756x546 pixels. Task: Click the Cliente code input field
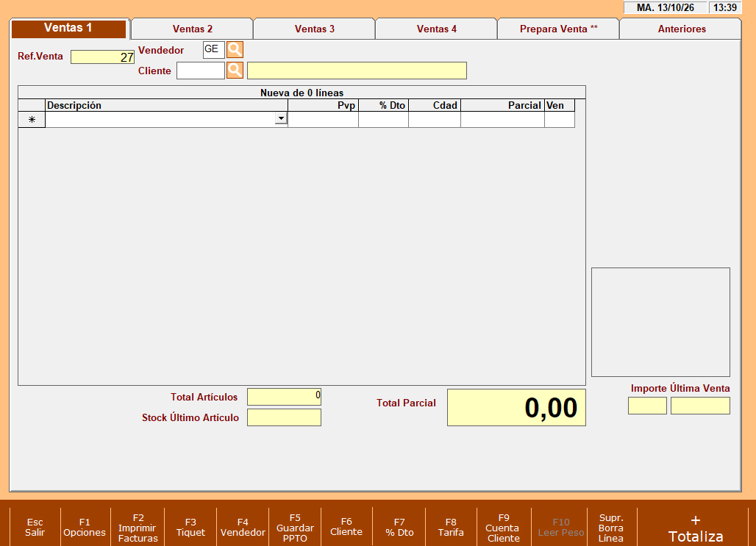click(201, 71)
